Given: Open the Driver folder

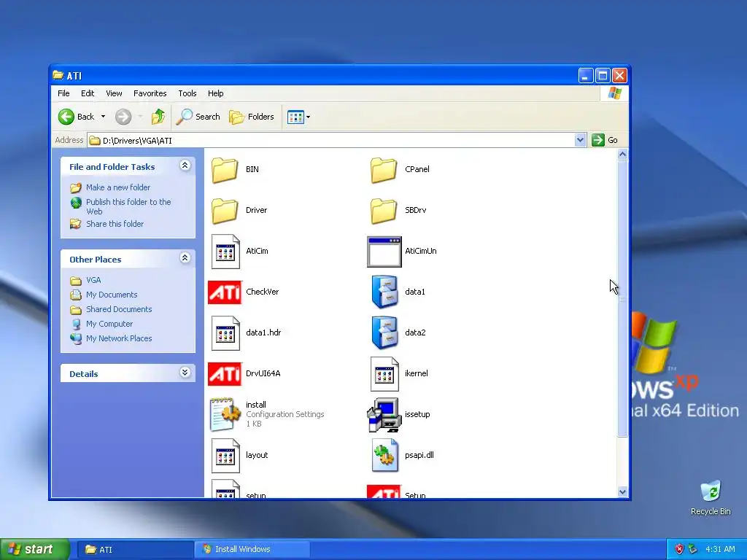Looking at the screenshot, I should click(225, 211).
